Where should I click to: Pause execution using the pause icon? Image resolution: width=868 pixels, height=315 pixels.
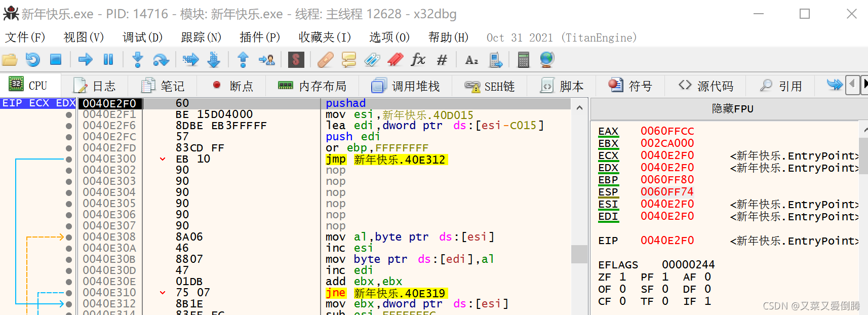tap(108, 60)
